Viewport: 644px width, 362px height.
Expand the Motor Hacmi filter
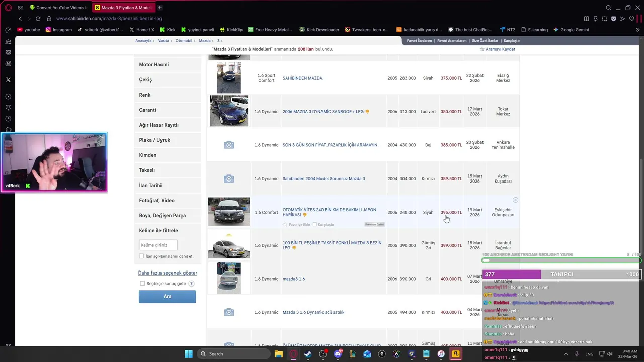coord(168,65)
